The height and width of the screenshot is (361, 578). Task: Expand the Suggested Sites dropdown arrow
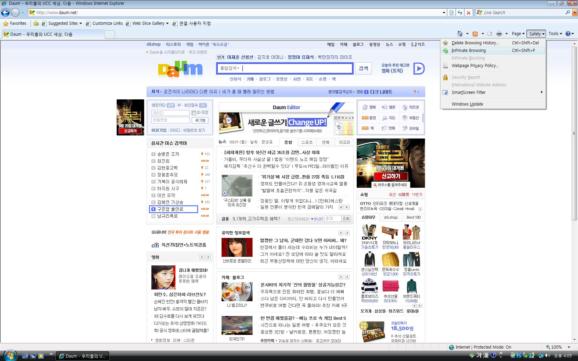coord(81,24)
